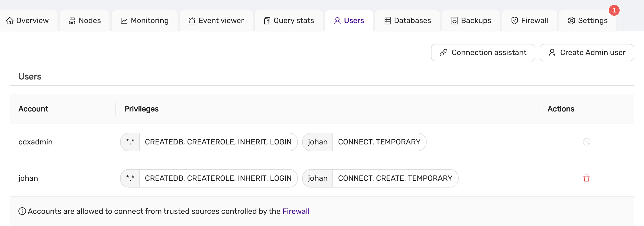Switch to the Databases tab
The width and height of the screenshot is (644, 226).
coord(407,20)
